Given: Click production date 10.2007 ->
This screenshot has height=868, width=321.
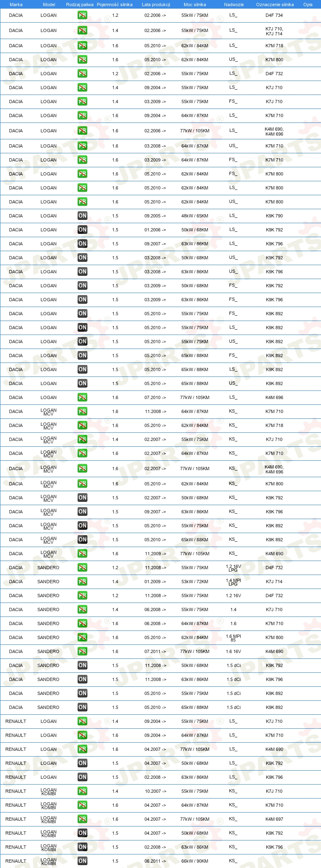Looking at the screenshot, I should click(155, 791).
